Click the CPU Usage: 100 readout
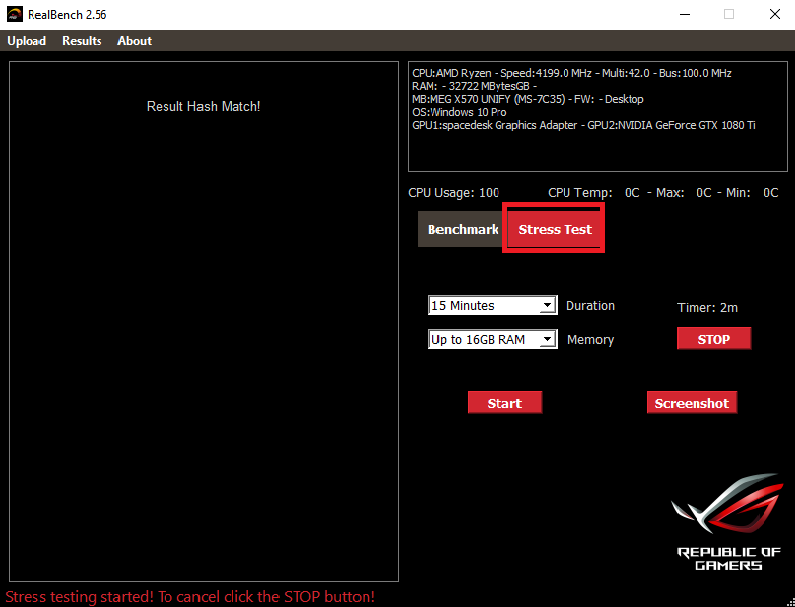The width and height of the screenshot is (795, 607). click(x=454, y=193)
